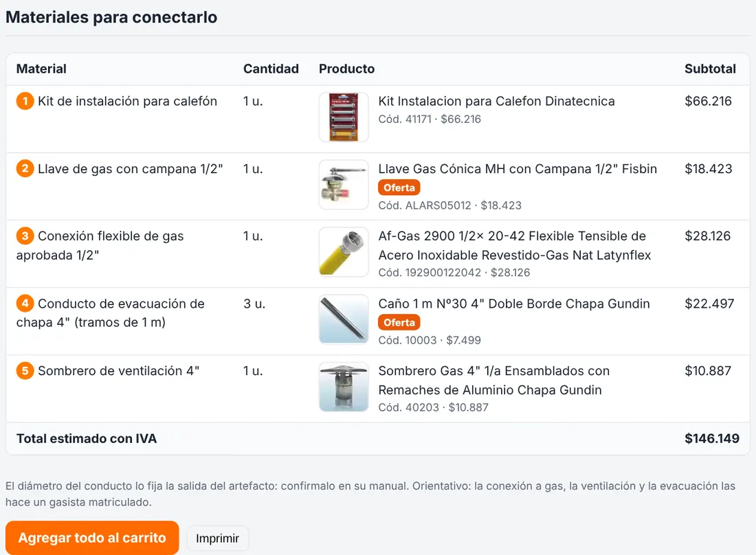756x555 pixels.
Task: Click total amount $146.149
Action: [x=712, y=438]
